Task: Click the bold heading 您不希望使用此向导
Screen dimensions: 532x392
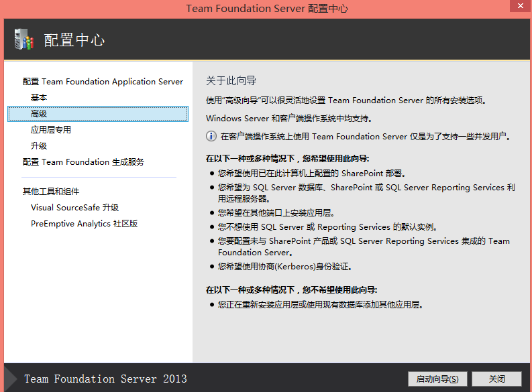Action: (x=291, y=290)
